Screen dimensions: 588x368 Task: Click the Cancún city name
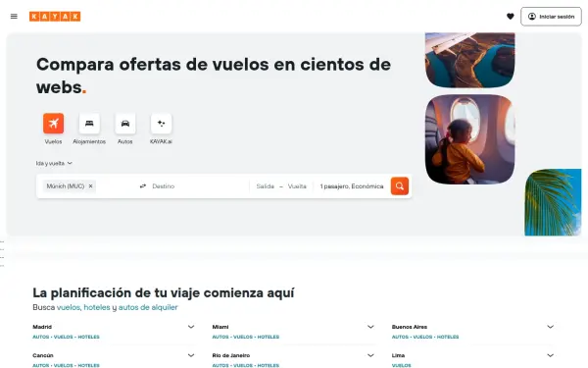[x=43, y=355]
